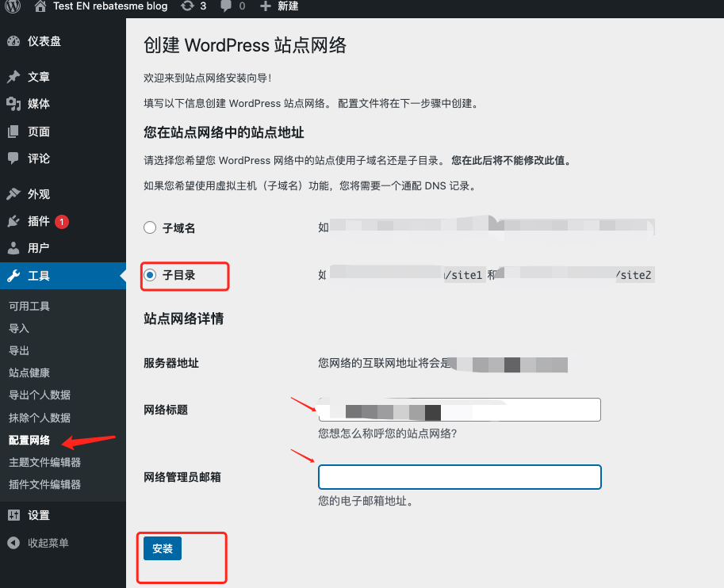Viewport: 724px width, 588px height.
Task: Select the 子域名 radio button
Action: 150,227
